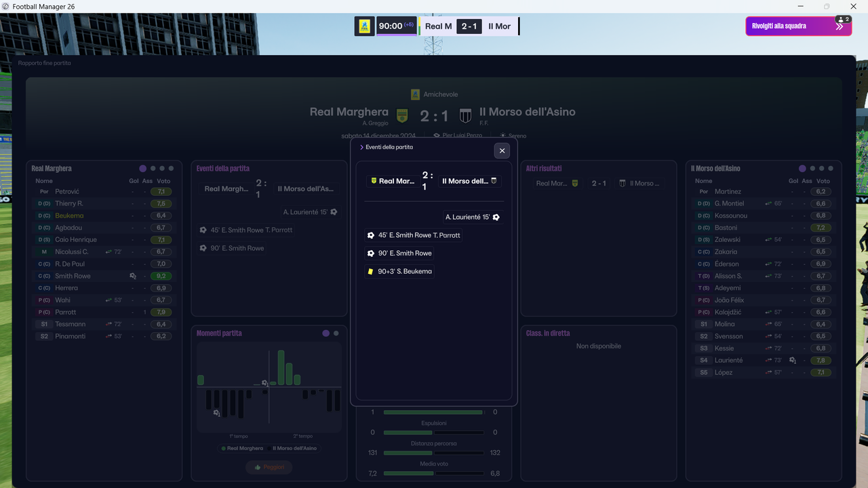Open the Rivolgiti alla squadra button
The height and width of the screenshot is (488, 868).
799,26
